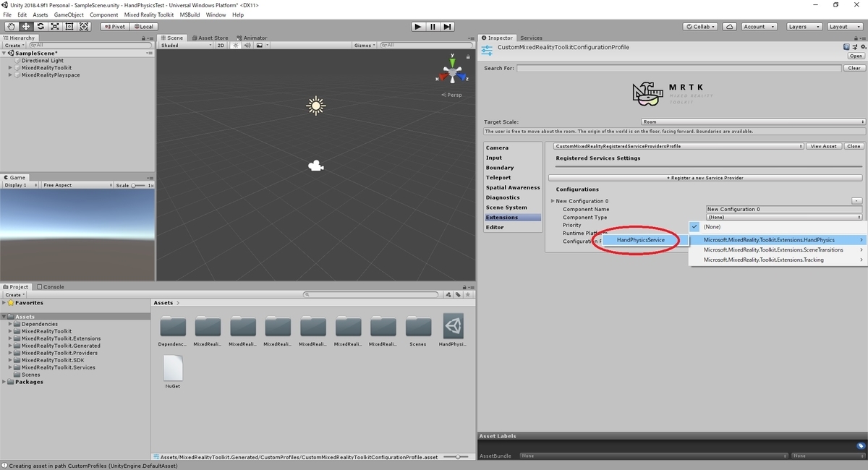Remove New Configuration 0 with minus button
This screenshot has width=868, height=470.
(x=857, y=200)
